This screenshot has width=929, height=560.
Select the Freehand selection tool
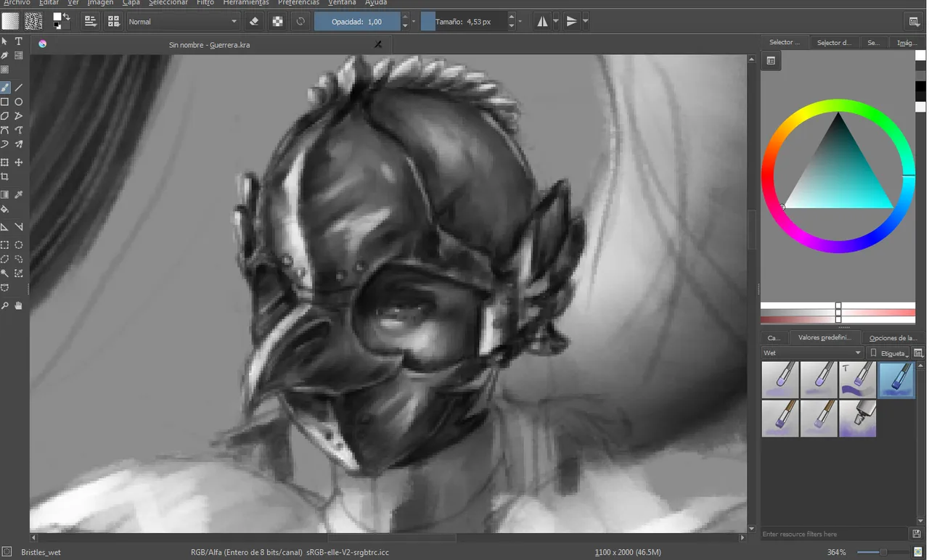coord(19,259)
